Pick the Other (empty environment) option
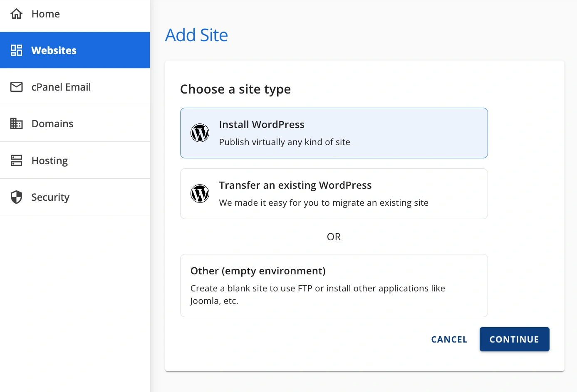The width and height of the screenshot is (577, 392). click(334, 286)
